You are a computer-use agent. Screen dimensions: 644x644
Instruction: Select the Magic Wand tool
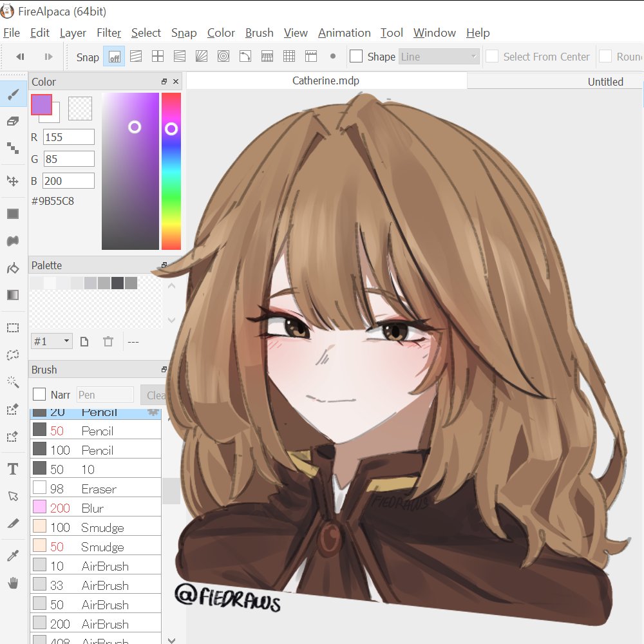click(x=13, y=381)
